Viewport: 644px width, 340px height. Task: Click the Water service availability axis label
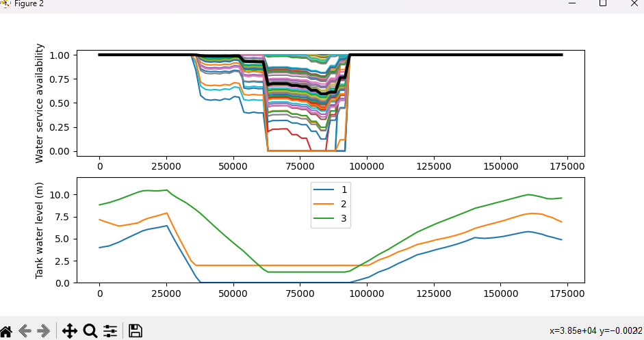[40, 103]
